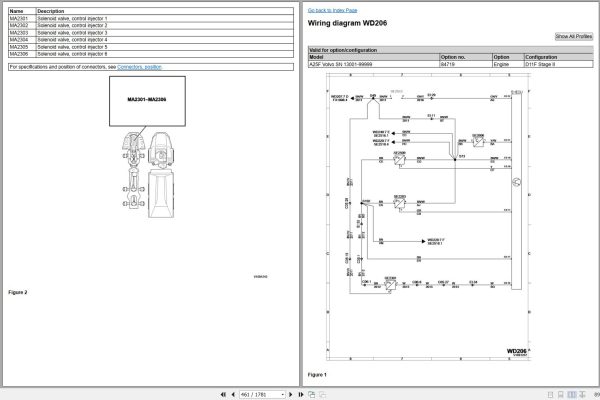The image size is (600, 400).
Task: Select the MA2302 name cell
Action: [22, 25]
